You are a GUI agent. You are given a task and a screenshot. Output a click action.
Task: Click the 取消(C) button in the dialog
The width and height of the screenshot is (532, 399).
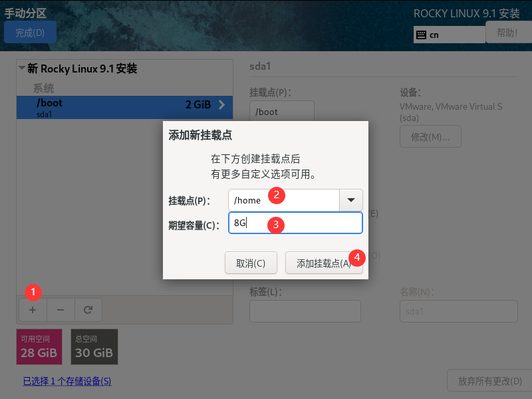[251, 262]
